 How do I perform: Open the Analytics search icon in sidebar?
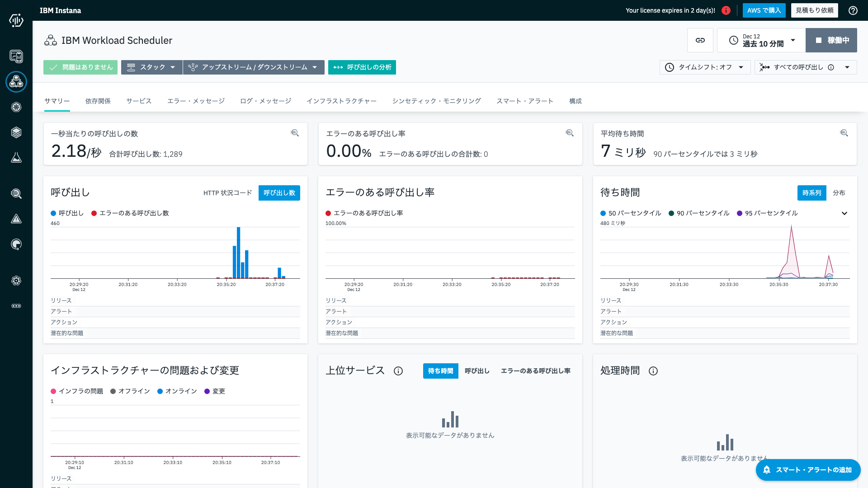pos(16,193)
